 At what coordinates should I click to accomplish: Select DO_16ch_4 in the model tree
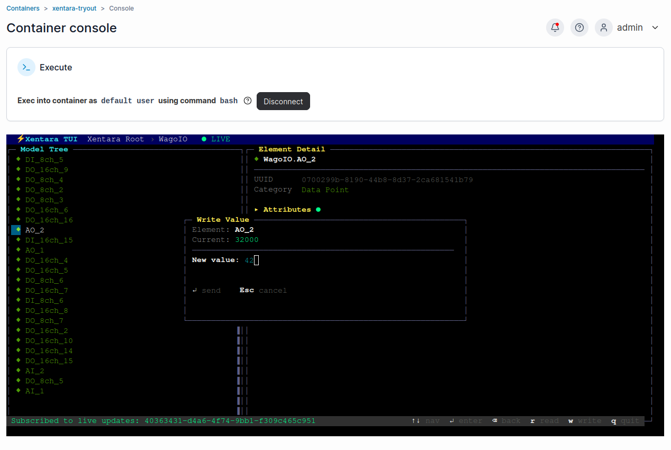click(x=47, y=260)
